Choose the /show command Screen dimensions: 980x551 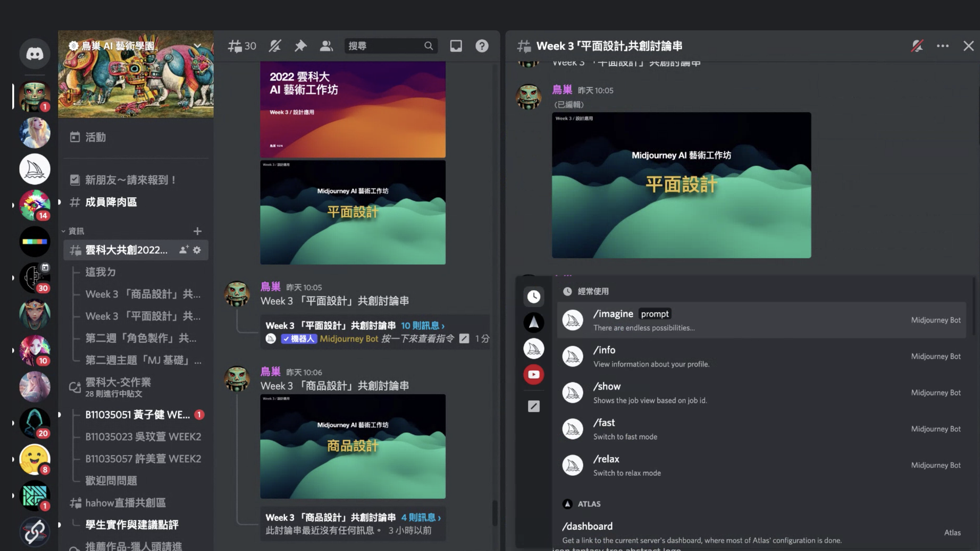tap(761, 393)
